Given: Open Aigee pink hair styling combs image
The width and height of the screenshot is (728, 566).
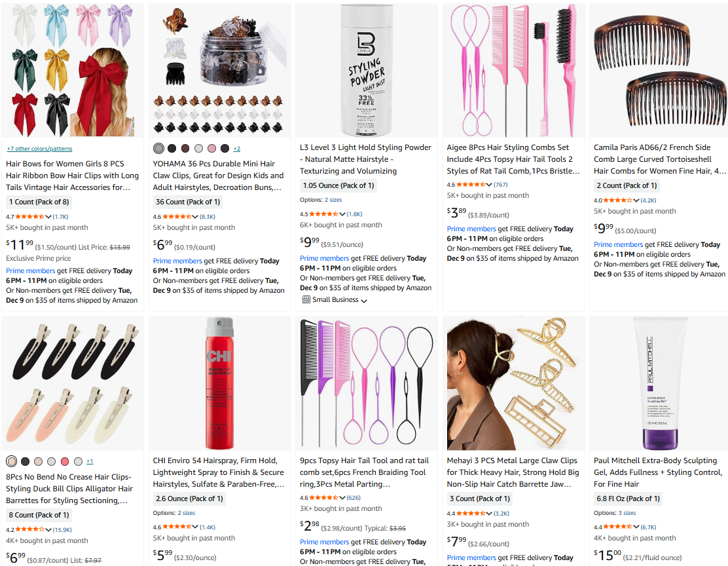Looking at the screenshot, I should [x=513, y=71].
